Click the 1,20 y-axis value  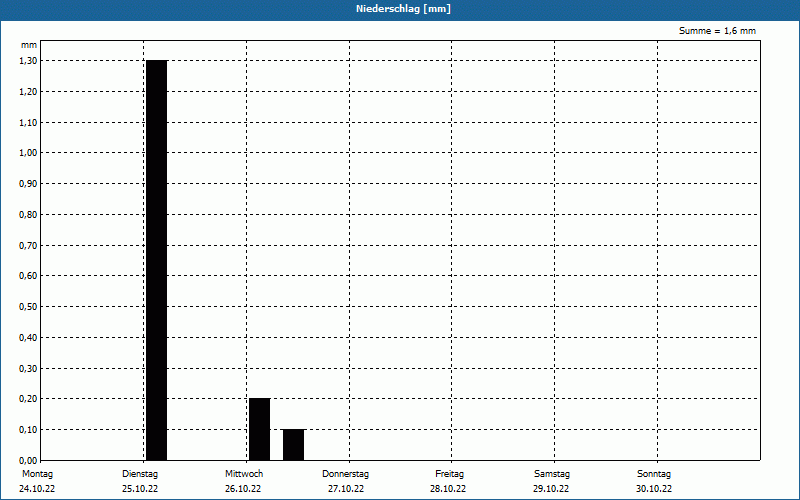[28, 91]
